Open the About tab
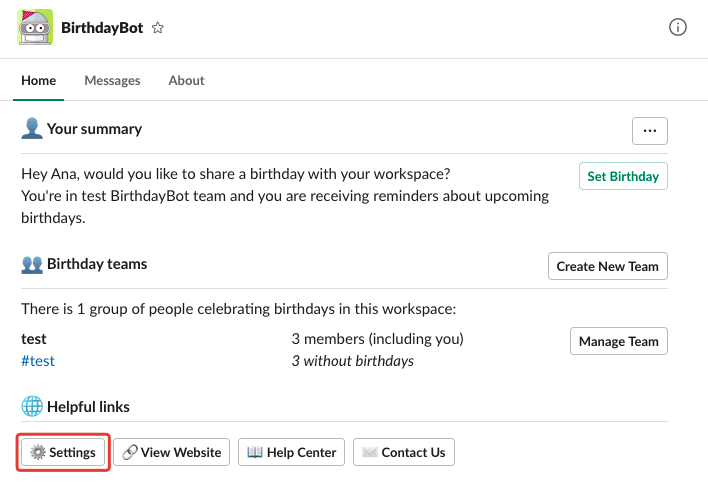Viewport: 708px width, 488px height. [x=186, y=81]
